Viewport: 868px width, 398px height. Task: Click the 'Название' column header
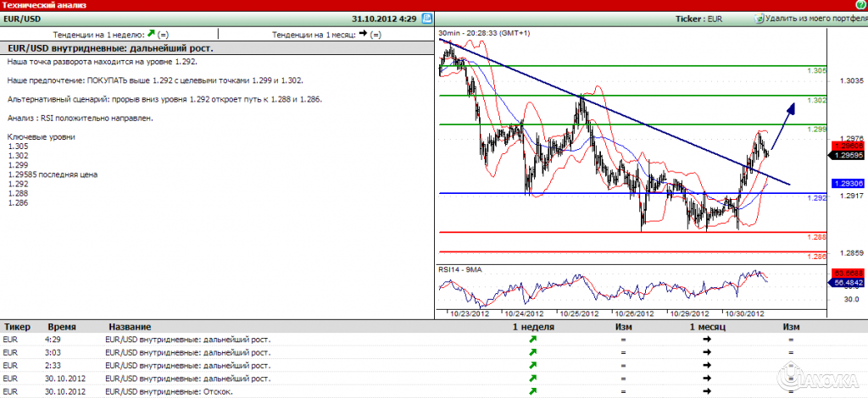click(x=130, y=327)
